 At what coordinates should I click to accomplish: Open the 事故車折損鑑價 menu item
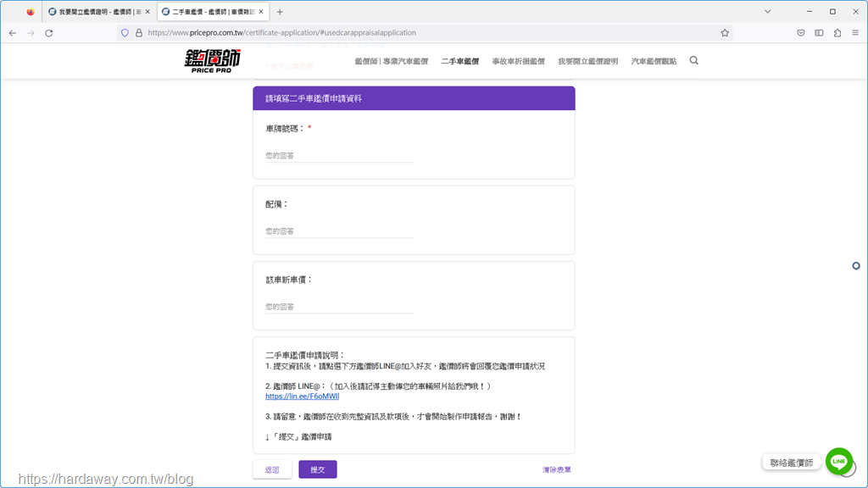518,62
